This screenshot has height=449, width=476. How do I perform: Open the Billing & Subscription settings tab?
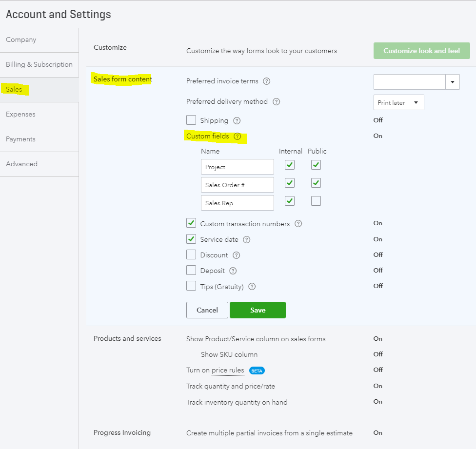39,64
